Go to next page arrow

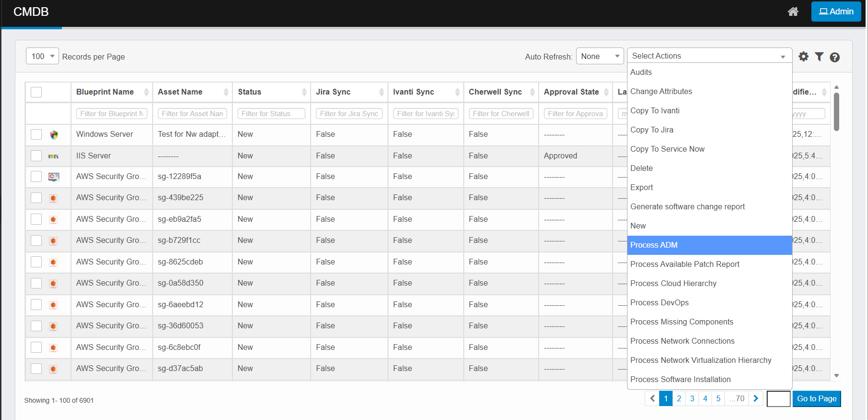coord(756,398)
